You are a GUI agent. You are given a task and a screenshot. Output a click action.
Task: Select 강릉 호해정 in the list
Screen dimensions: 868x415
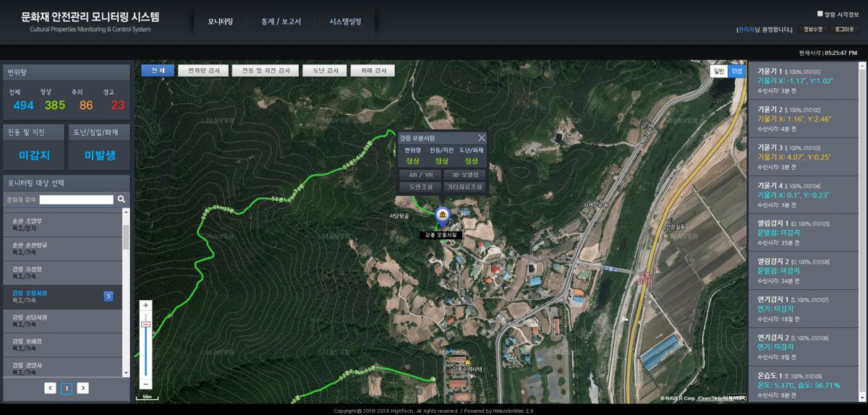(62, 344)
